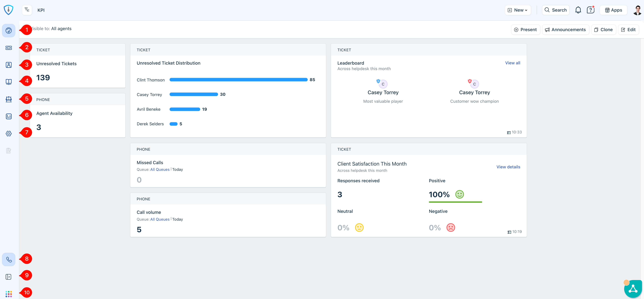The width and height of the screenshot is (644, 299).
Task: Expand the sidebar panel toggle icon
Action: pyautogui.click(x=9, y=277)
